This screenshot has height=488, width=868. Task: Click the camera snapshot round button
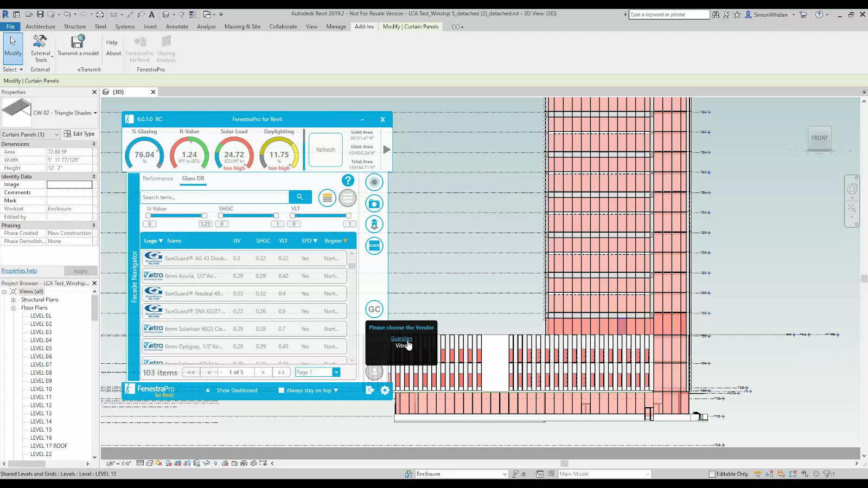coord(374,204)
